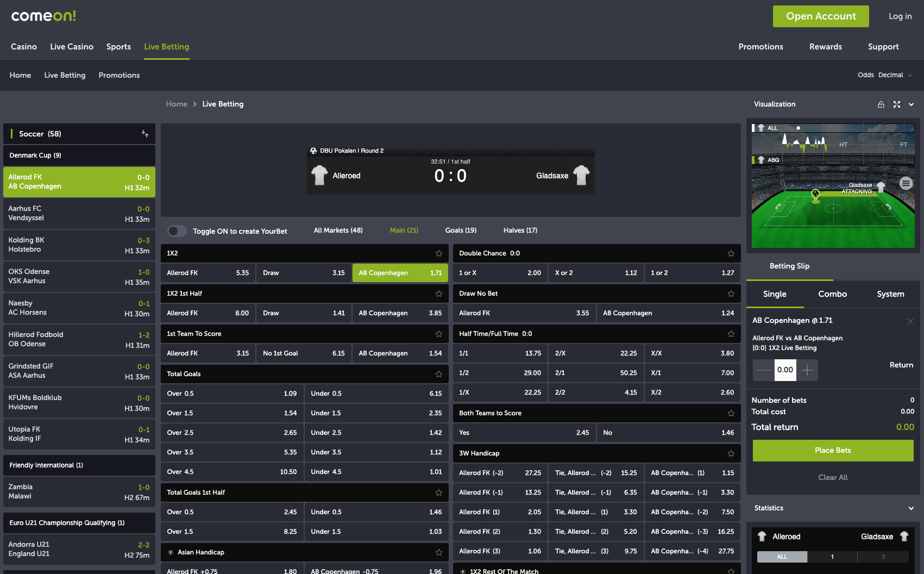This screenshot has width=924, height=574.
Task: Click the Soccer pin icon in sidebar
Action: coord(144,134)
